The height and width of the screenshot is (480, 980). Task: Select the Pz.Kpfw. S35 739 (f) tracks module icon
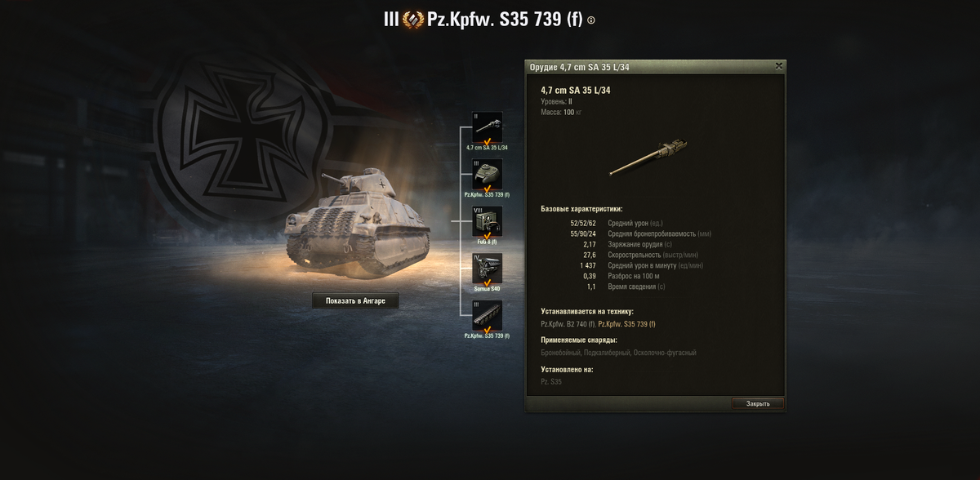[x=488, y=315]
